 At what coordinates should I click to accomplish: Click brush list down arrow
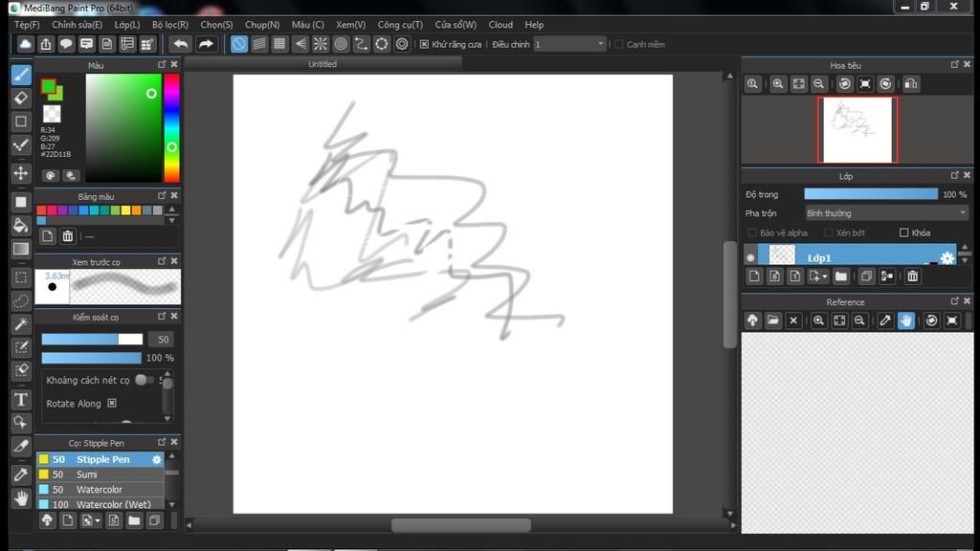pyautogui.click(x=172, y=504)
